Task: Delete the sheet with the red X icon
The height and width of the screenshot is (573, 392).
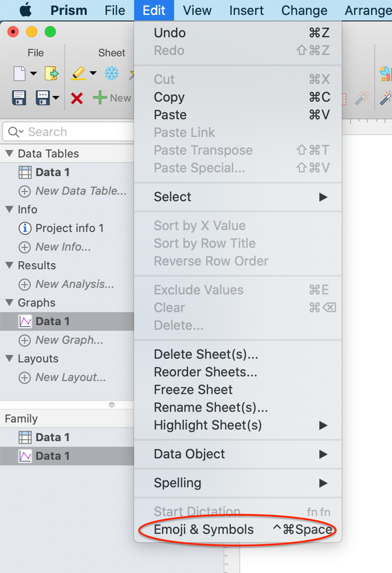Action: (x=77, y=98)
